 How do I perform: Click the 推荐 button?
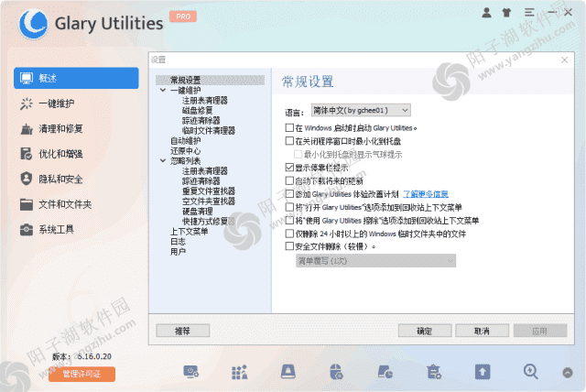[182, 331]
